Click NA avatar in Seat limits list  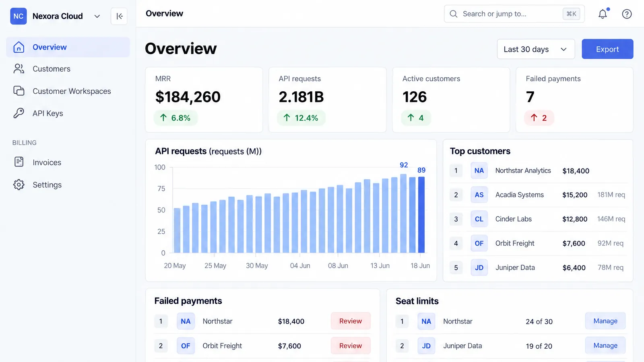426,321
